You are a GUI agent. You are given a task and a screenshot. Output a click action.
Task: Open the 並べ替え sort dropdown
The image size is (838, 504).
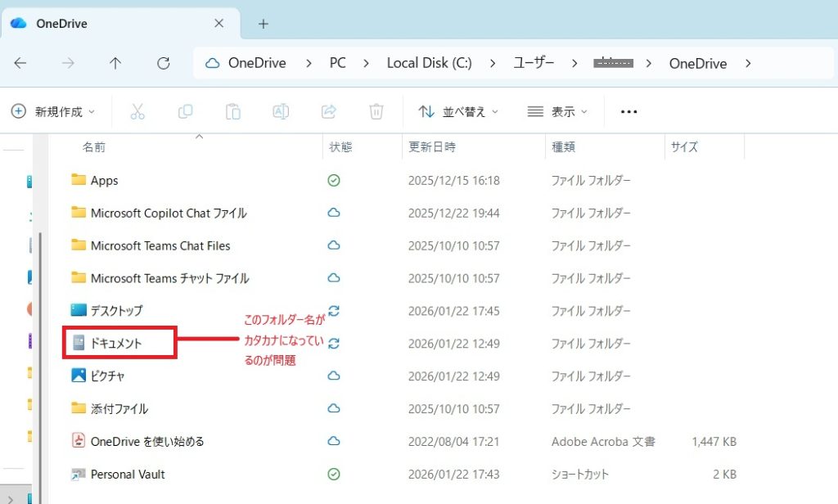pos(458,111)
